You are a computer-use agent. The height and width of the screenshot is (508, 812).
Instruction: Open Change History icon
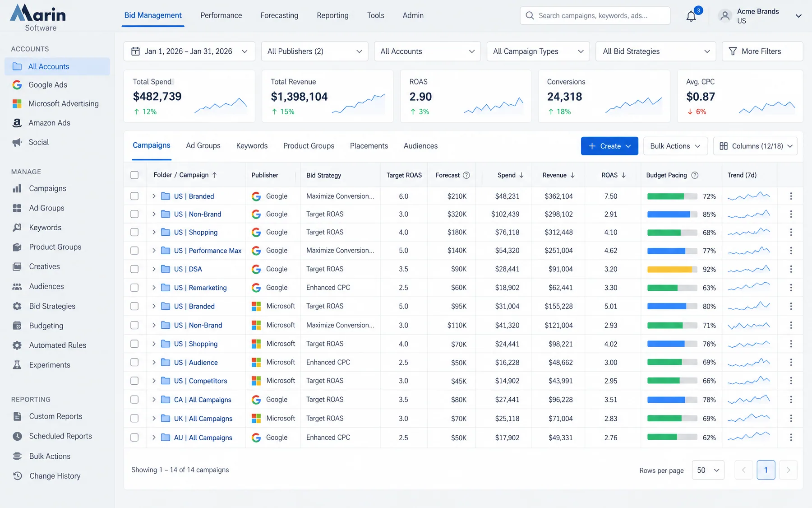click(17, 476)
